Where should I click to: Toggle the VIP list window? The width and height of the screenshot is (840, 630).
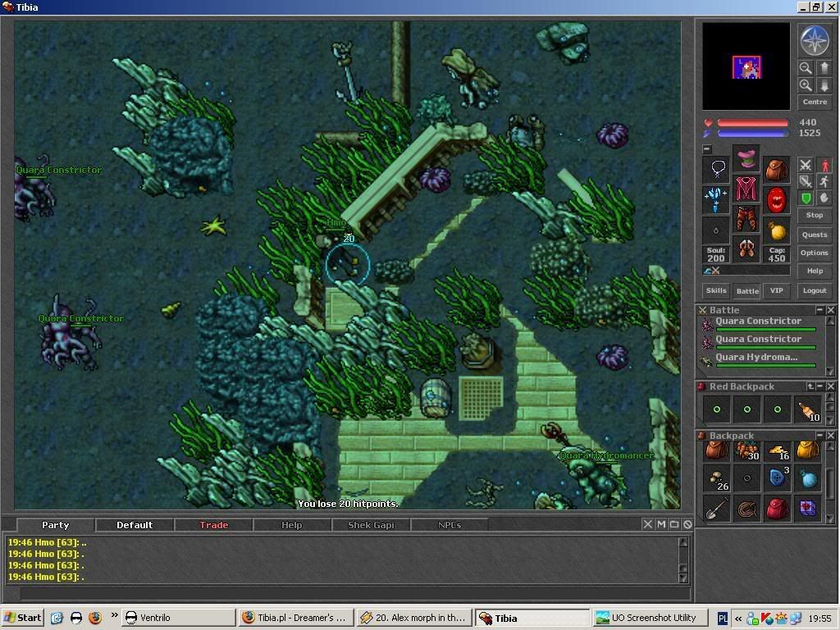(776, 290)
